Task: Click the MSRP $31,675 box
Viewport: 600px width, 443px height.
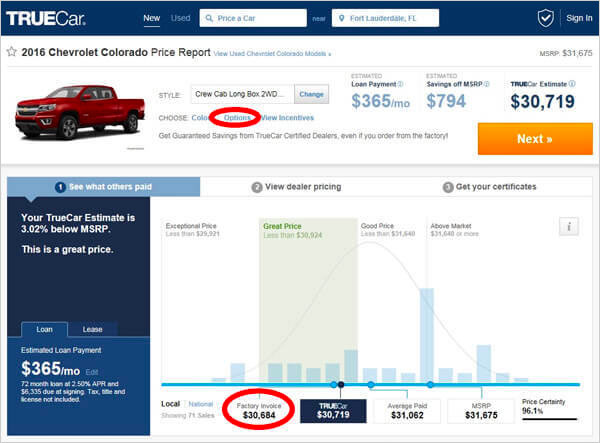Action: [x=481, y=411]
